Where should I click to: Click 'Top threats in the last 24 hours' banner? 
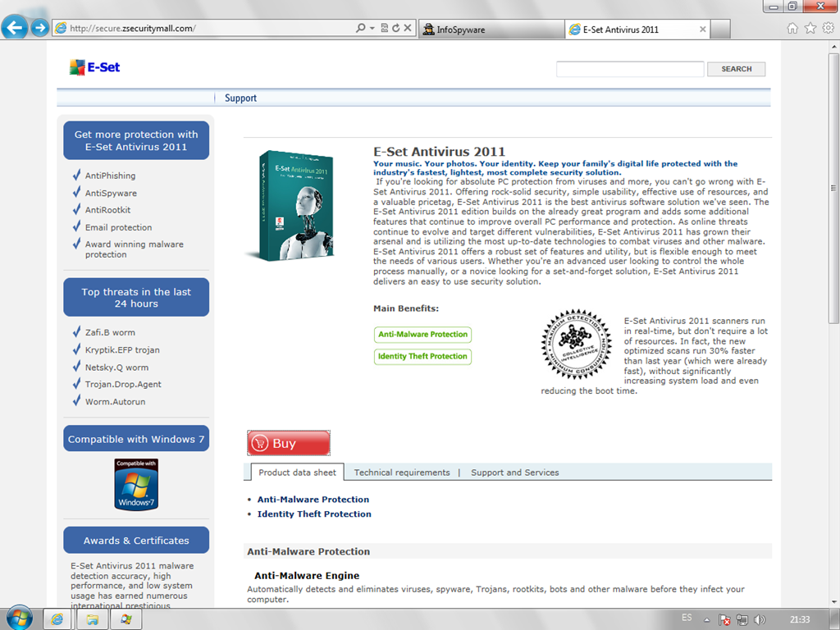136,297
